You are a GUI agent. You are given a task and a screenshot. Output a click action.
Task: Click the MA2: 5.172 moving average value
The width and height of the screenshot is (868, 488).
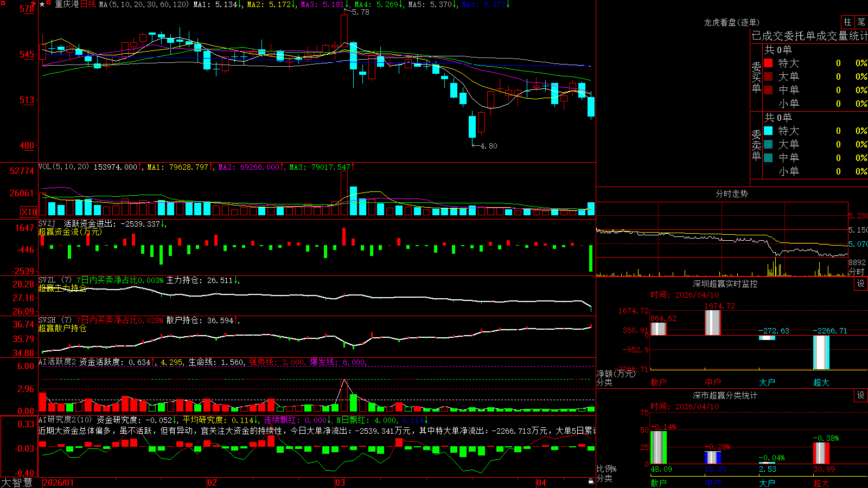coord(271,4)
